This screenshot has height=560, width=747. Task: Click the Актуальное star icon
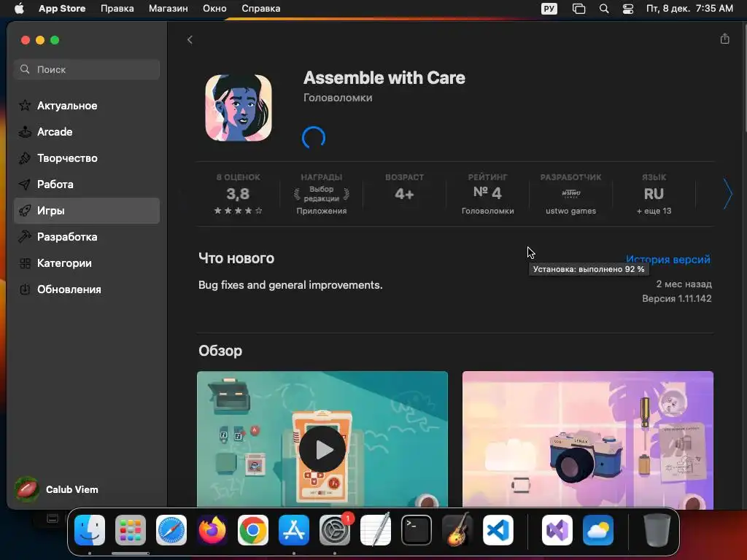(x=25, y=105)
